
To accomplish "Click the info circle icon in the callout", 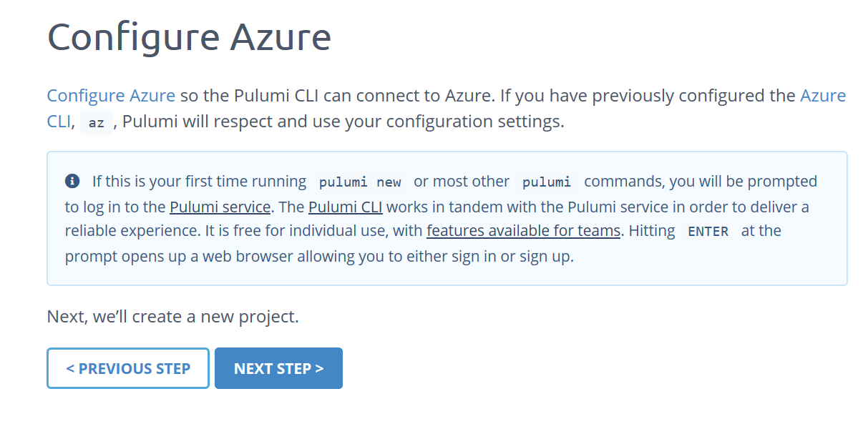I will click(x=71, y=181).
